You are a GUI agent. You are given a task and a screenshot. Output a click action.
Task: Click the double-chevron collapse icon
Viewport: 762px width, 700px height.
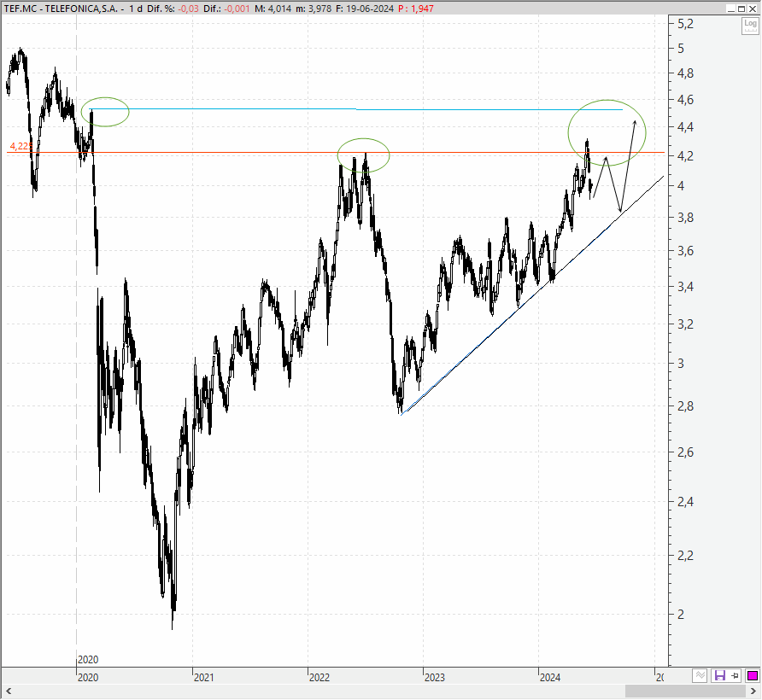pyautogui.click(x=700, y=676)
